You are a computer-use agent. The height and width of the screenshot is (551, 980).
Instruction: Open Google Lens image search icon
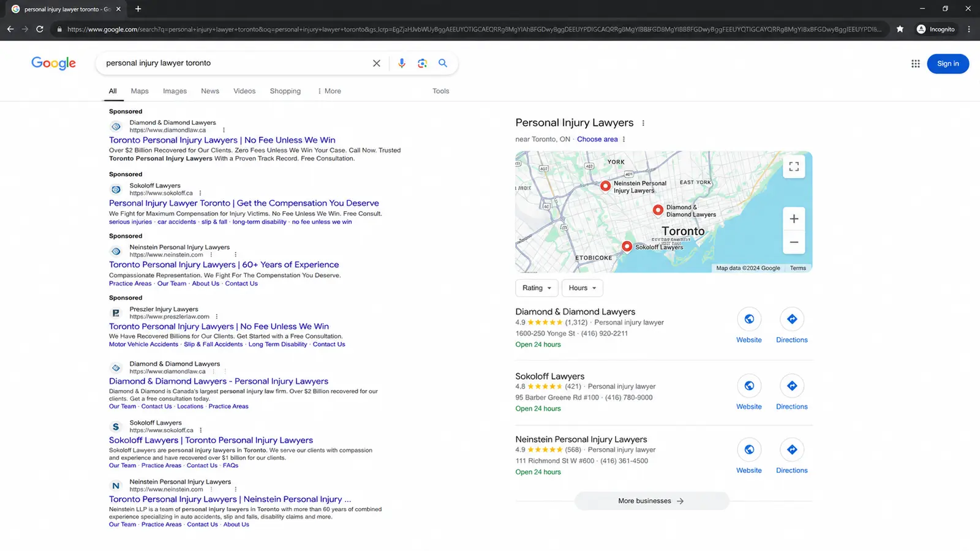[x=422, y=63]
